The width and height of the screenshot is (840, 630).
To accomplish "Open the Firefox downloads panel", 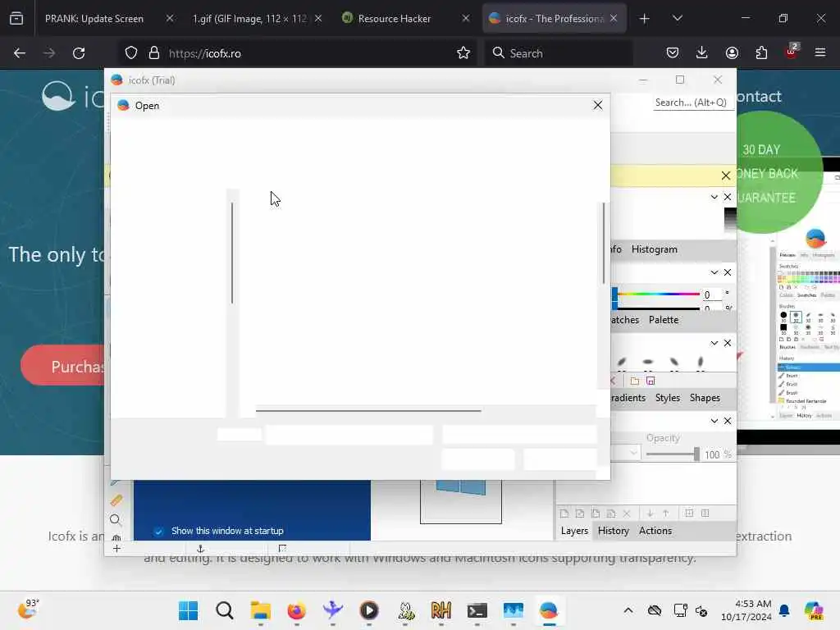I will (x=702, y=52).
